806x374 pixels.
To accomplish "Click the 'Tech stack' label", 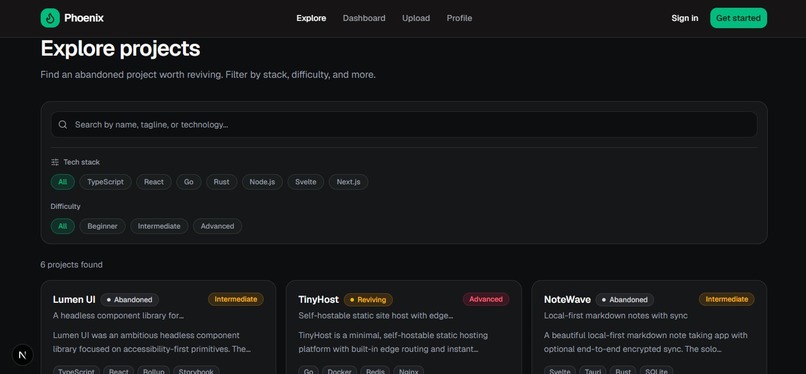I will (x=82, y=162).
